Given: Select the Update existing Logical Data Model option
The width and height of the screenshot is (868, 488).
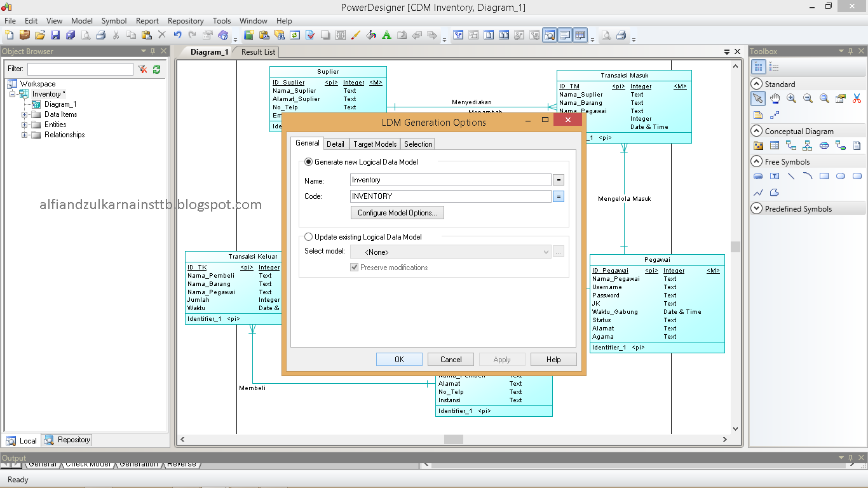Looking at the screenshot, I should 309,236.
